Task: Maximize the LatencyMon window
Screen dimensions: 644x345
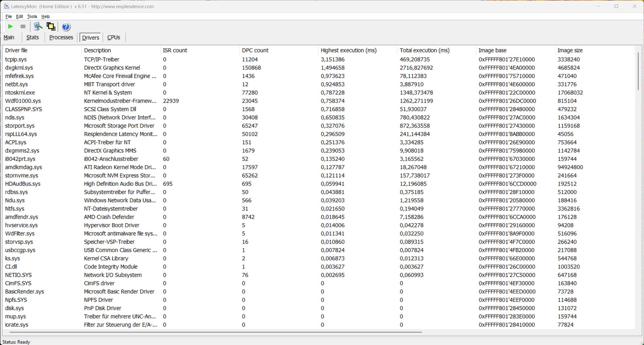Action: (616, 6)
